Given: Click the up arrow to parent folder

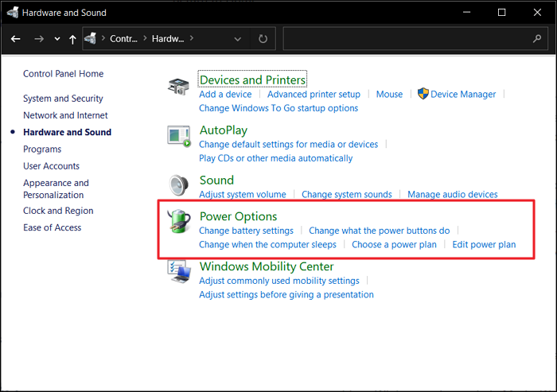Looking at the screenshot, I should 73,38.
